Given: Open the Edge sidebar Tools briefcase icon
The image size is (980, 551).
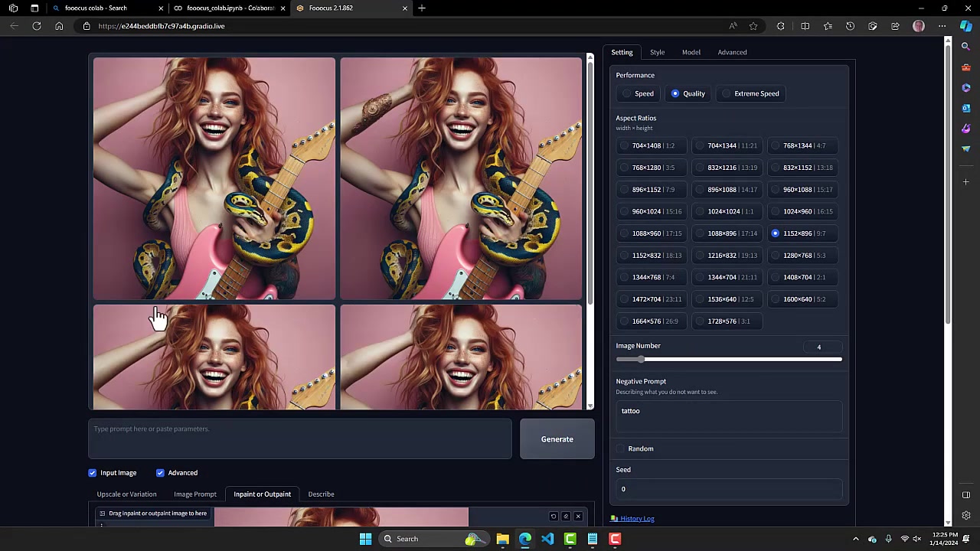Looking at the screenshot, I should point(966,67).
